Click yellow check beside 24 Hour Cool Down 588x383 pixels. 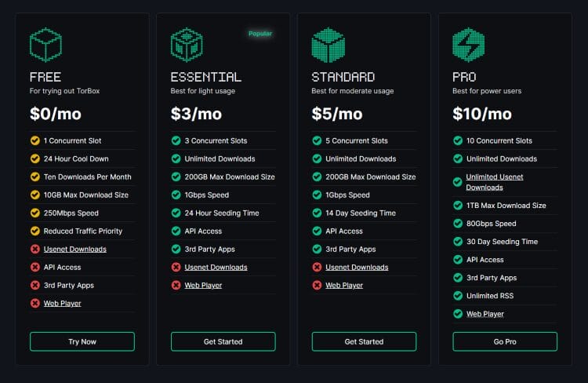point(34,159)
